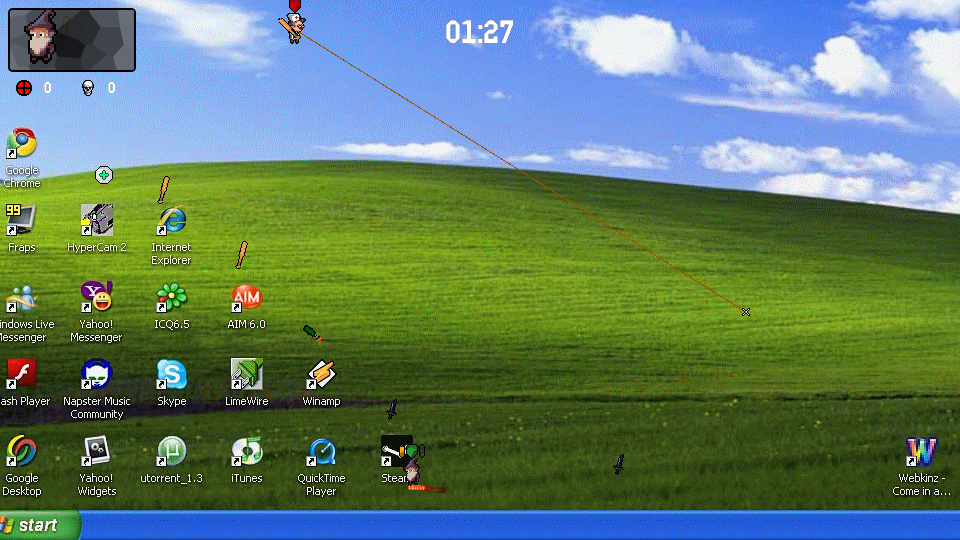Open the Google Chrome desktop icon
The image size is (960, 540).
click(x=21, y=143)
